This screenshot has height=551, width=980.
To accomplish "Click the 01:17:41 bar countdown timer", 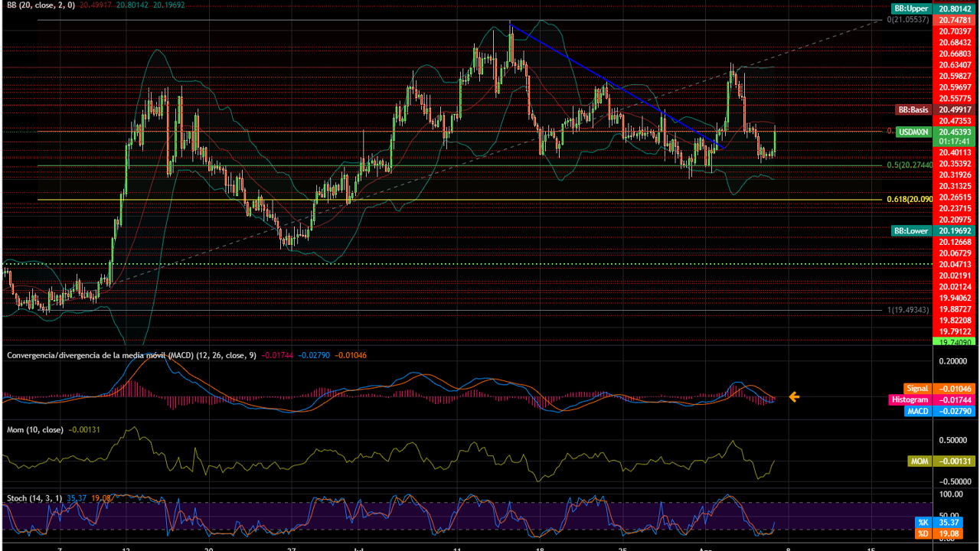I will click(x=953, y=142).
